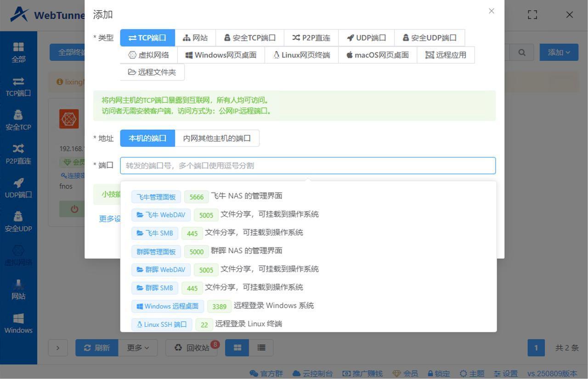588x379 pixels.
Task: Open the 添加 dropdown in the toolbar
Action: pyautogui.click(x=559, y=52)
